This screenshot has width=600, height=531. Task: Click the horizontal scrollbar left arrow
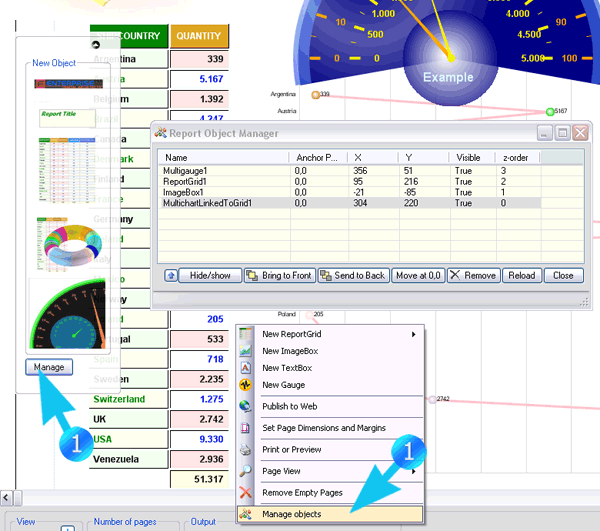[x=6, y=498]
